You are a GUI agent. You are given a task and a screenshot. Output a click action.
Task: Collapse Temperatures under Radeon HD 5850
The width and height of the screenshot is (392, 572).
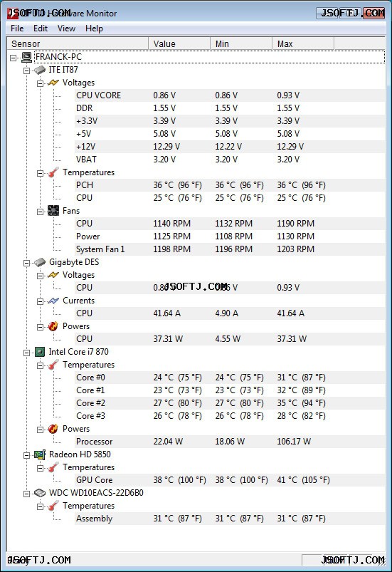[40, 468]
